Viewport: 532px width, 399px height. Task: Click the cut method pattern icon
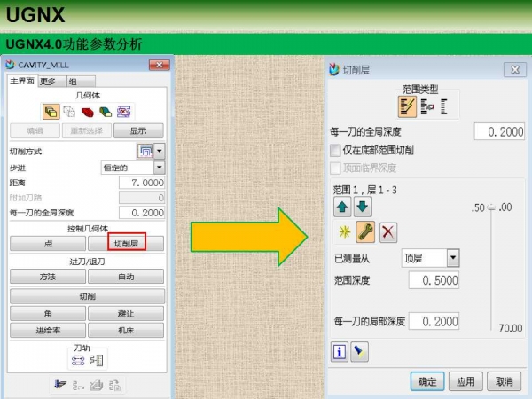pyautogui.click(x=145, y=151)
